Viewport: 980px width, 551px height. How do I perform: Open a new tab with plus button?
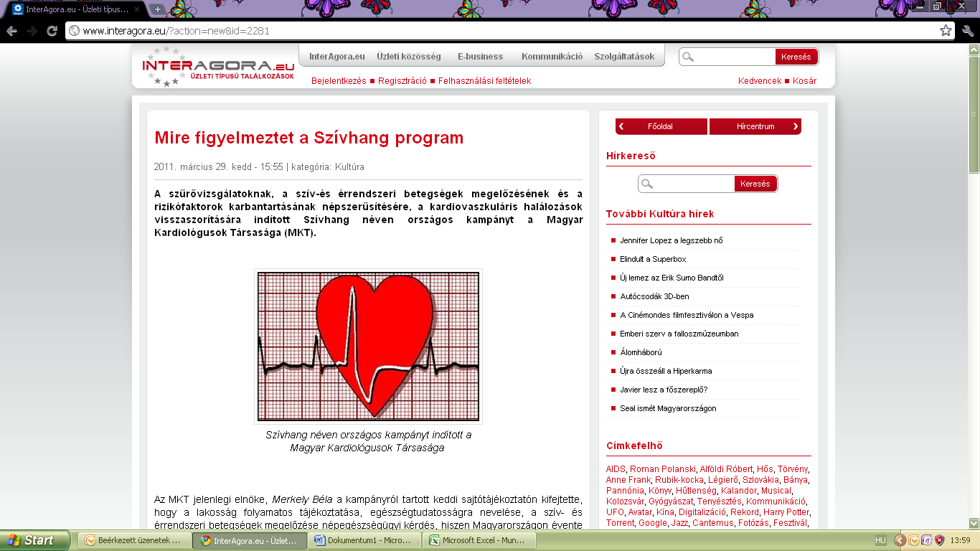tap(156, 9)
